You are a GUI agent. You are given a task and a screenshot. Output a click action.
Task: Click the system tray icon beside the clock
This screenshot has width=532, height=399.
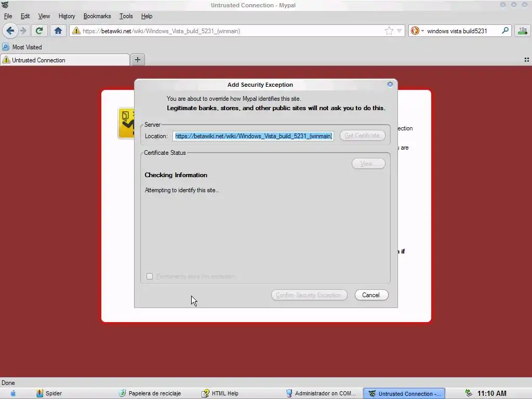pyautogui.click(x=469, y=393)
